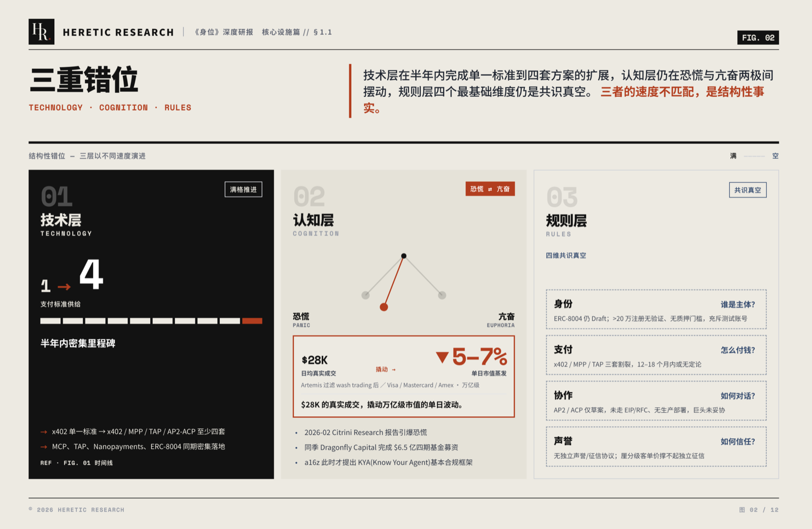Click the red pendulum bob in the cognition chart
The width and height of the screenshot is (812, 529).
tap(384, 307)
